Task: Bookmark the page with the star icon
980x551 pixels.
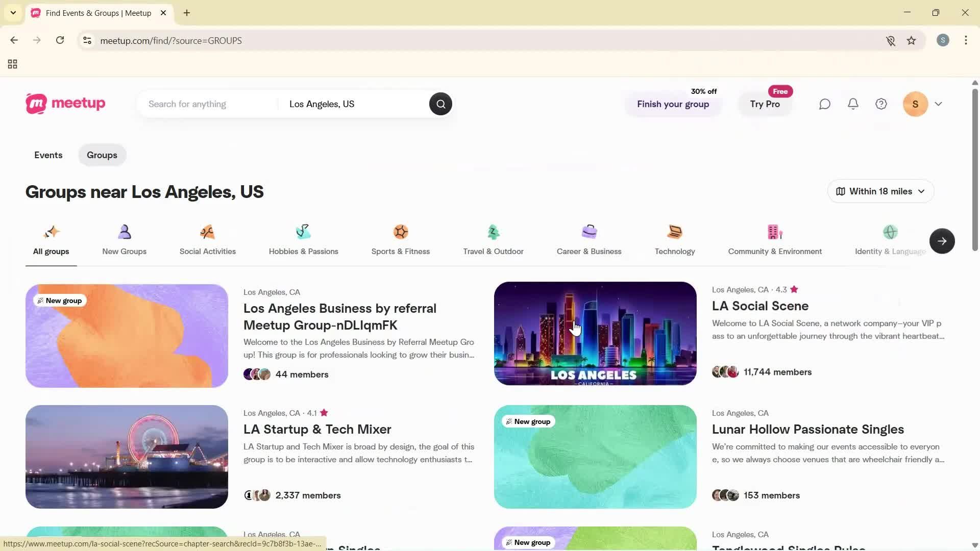Action: [x=912, y=40]
